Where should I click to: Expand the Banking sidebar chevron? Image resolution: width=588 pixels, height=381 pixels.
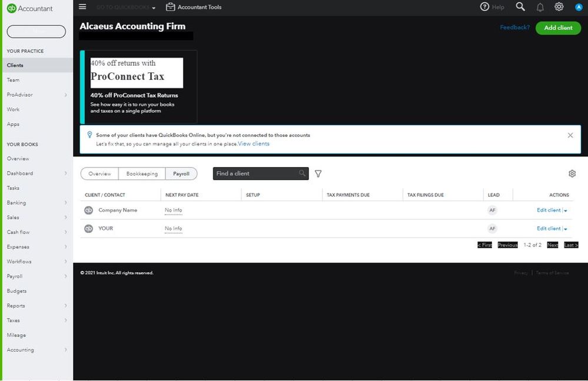65,203
